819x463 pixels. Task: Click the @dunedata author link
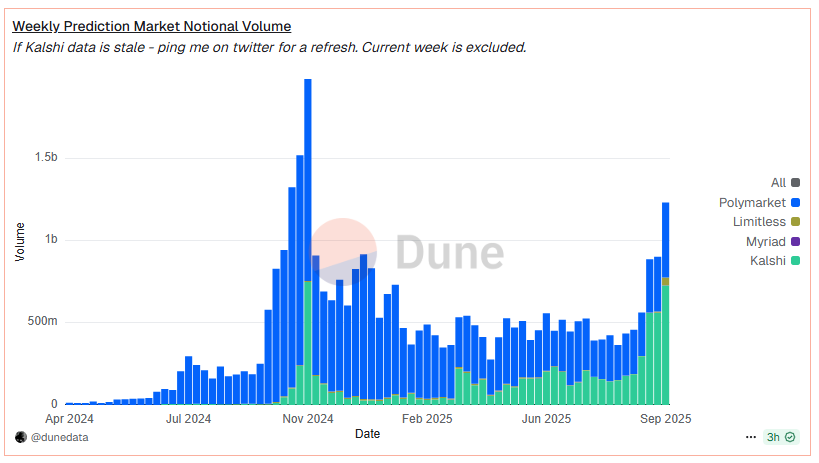[x=60, y=437]
